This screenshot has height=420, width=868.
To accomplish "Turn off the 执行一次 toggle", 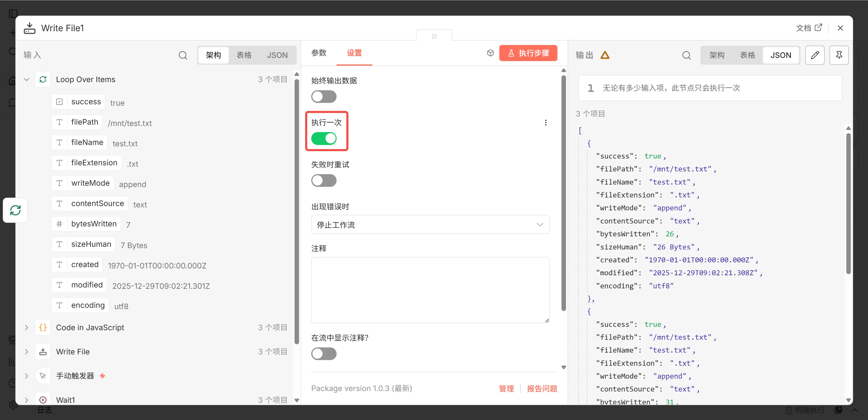I will coord(323,139).
